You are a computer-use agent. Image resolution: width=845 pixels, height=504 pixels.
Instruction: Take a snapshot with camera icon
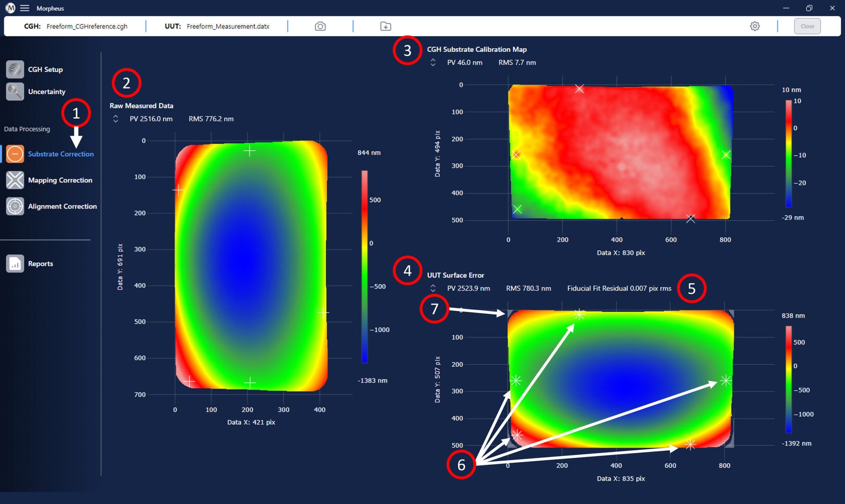coord(320,26)
